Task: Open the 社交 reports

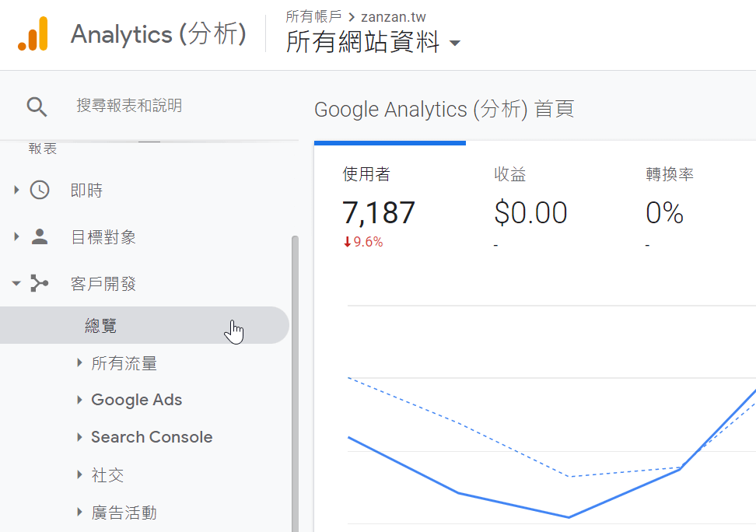Action: (x=107, y=475)
